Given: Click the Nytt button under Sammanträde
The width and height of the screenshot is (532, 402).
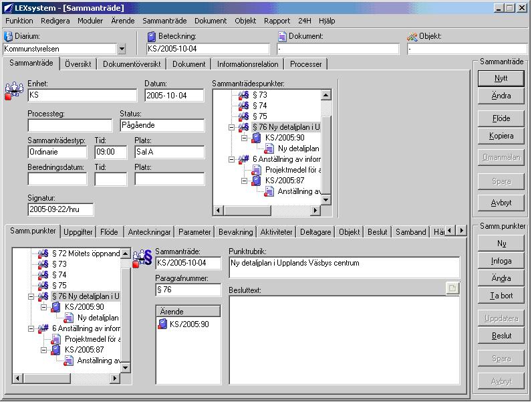Looking at the screenshot, I should click(x=501, y=78).
